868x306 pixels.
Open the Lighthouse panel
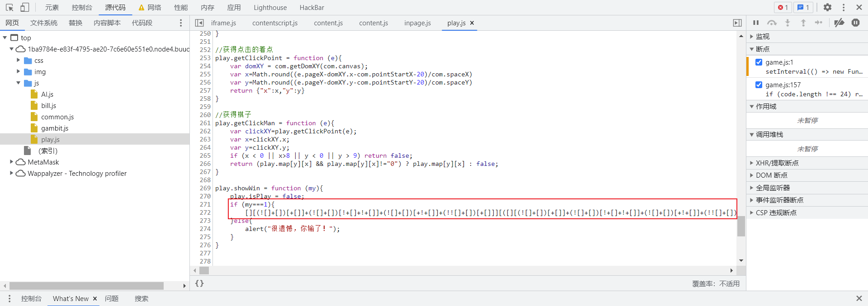click(270, 7)
